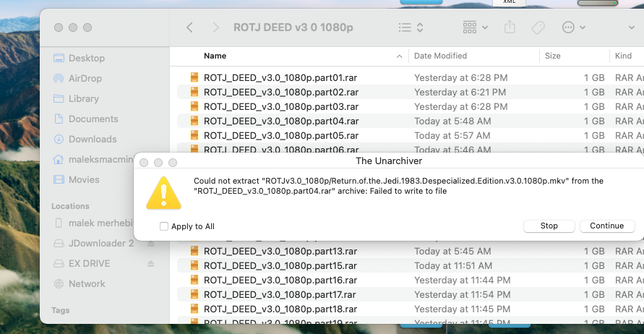Click the part04.rar archive file icon
This screenshot has width=644, height=334.
point(194,121)
